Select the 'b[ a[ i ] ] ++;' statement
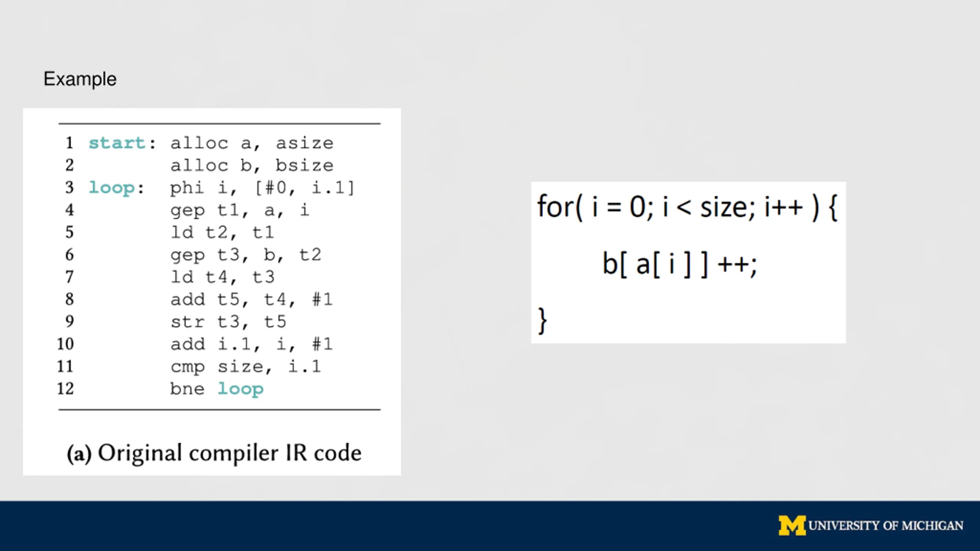 [x=680, y=264]
